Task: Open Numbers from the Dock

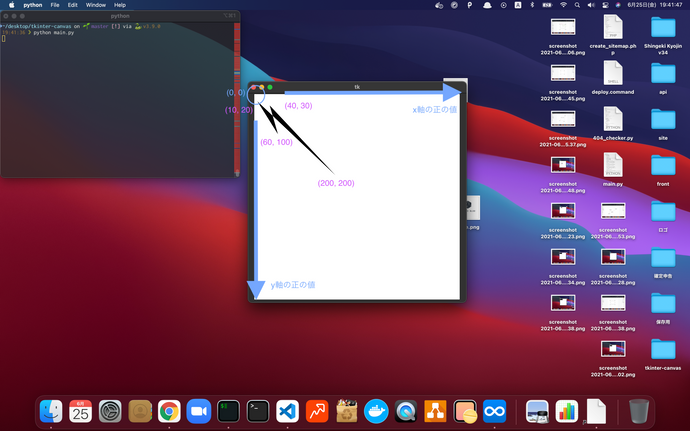Action: pos(567,411)
